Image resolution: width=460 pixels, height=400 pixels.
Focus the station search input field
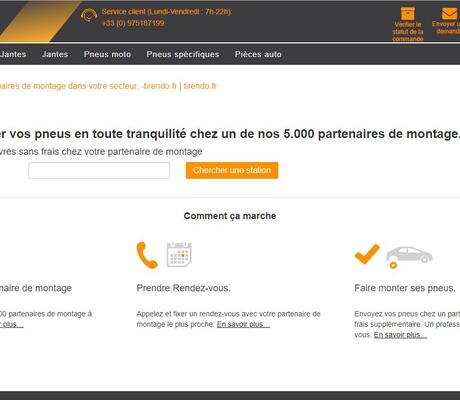click(x=99, y=171)
